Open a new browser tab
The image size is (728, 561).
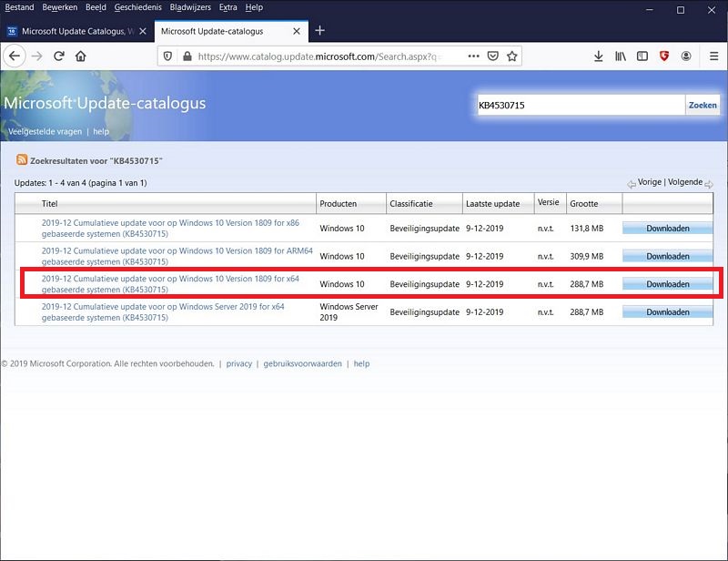[x=320, y=31]
